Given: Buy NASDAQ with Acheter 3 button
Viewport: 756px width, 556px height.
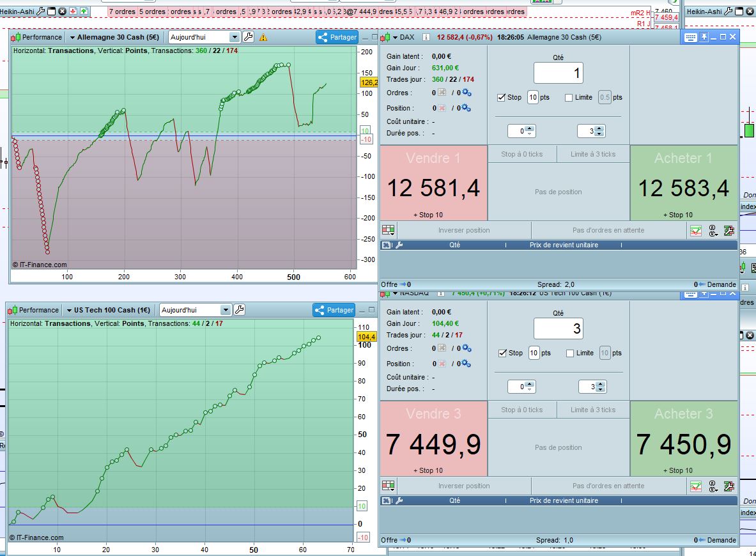Looking at the screenshot, I should tap(684, 438).
